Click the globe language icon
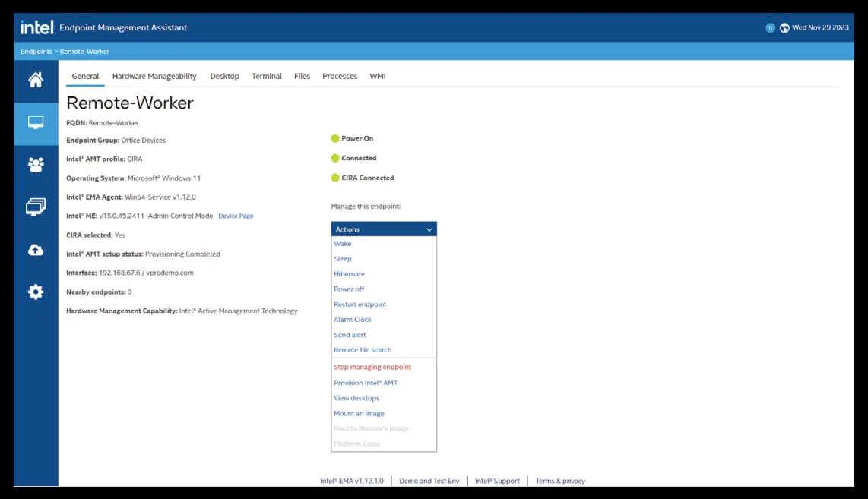The image size is (868, 499). [x=784, y=27]
